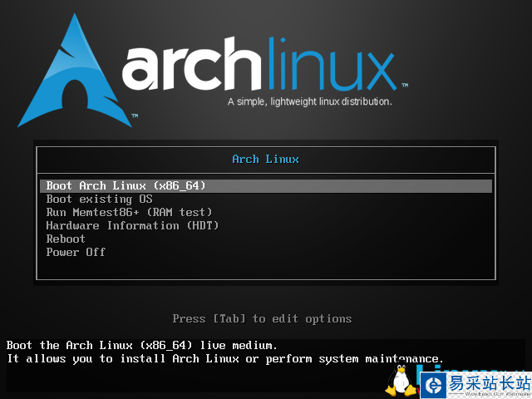Open Hardware Information (HDT) entry
The width and height of the screenshot is (532, 399).
click(133, 225)
